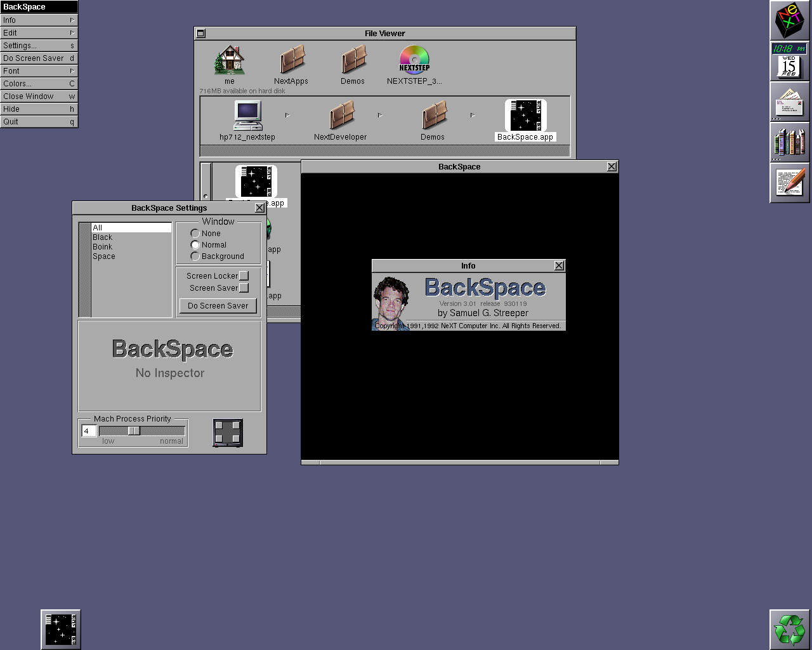Screen dimensions: 812x650
Task: Click the Do Screen Saver button in Settings
Action: coord(218,306)
